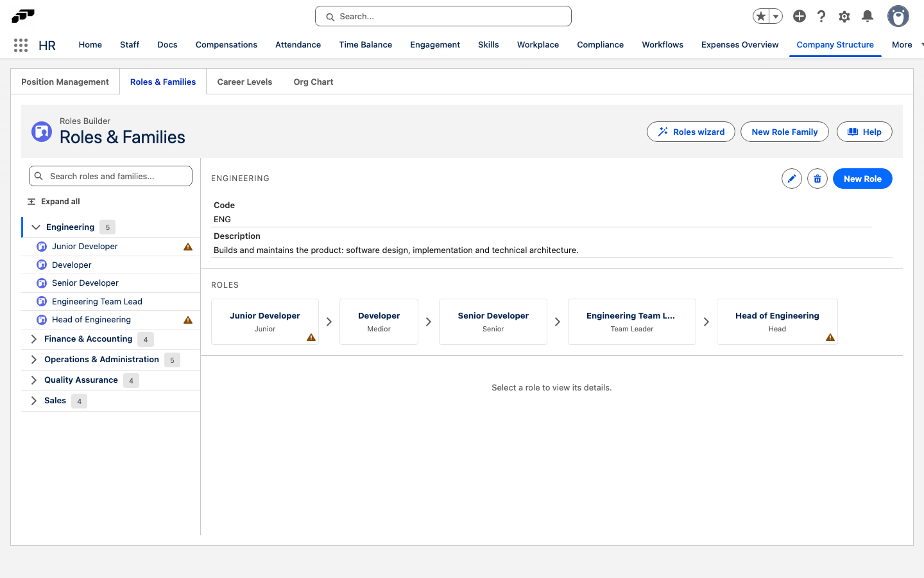Focus the global Search field
The image size is (924, 578).
pos(443,16)
